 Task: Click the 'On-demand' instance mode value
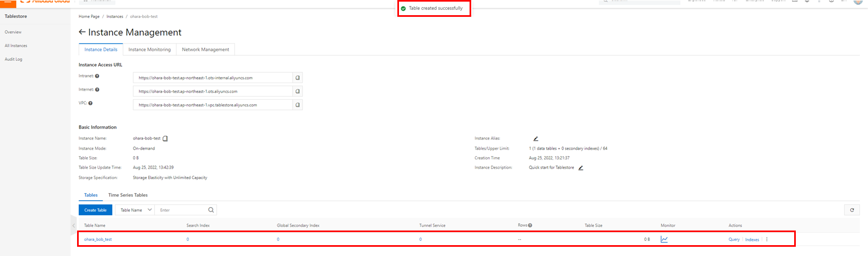tap(144, 148)
